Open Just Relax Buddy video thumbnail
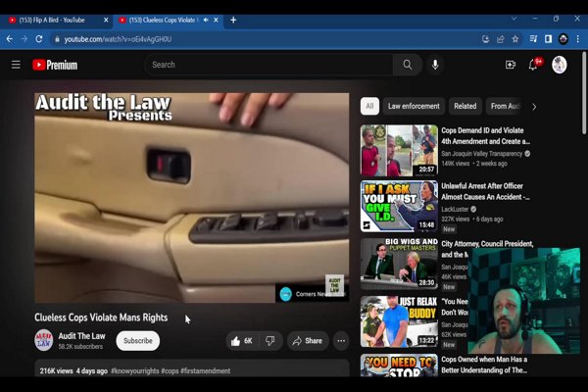 (399, 321)
